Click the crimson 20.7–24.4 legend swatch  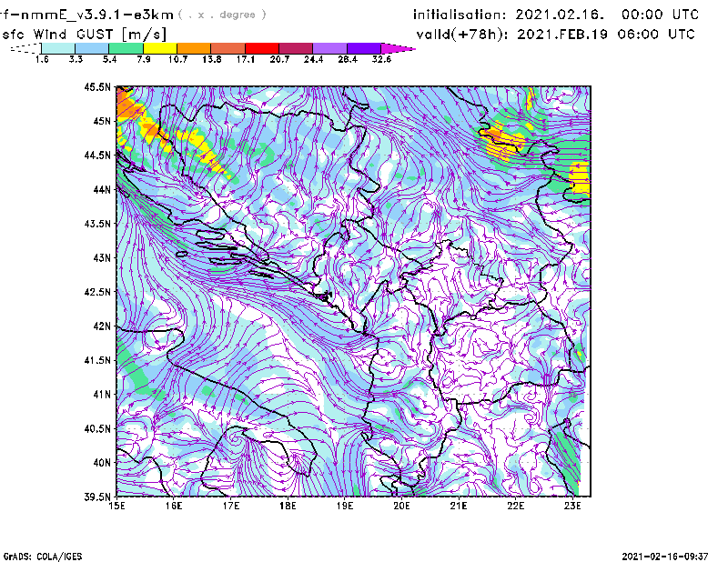coord(296,48)
